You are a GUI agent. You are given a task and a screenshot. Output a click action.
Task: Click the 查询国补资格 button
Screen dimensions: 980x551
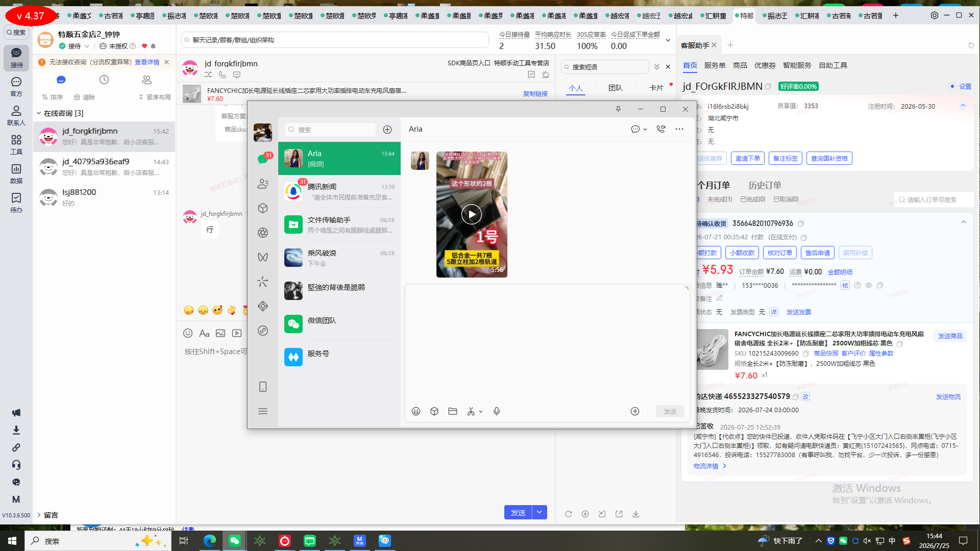pyautogui.click(x=829, y=158)
